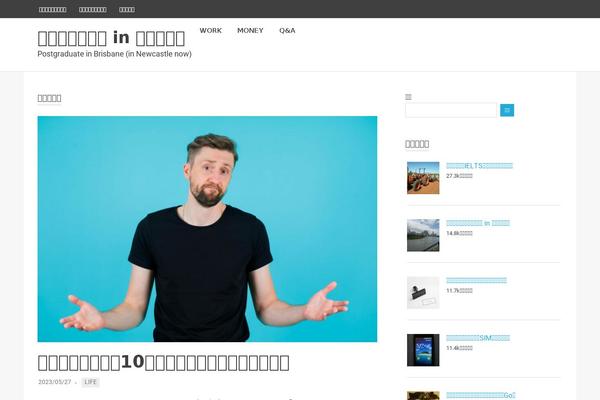Click the second link in top dark bar
600x400 pixels.
(93, 10)
